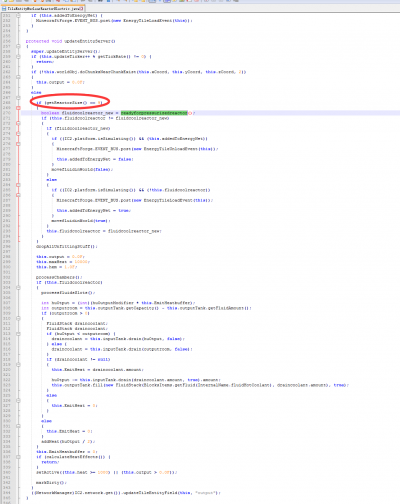Screen dimensions: 400x504
Task: Place cursor on circled getReactorSize condition
Action: [69, 103]
